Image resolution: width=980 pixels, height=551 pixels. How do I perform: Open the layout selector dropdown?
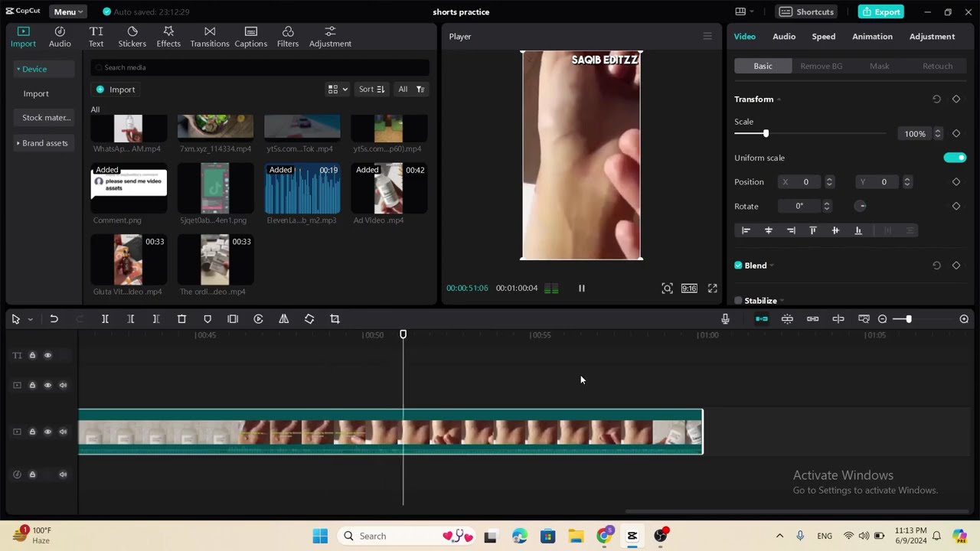744,11
